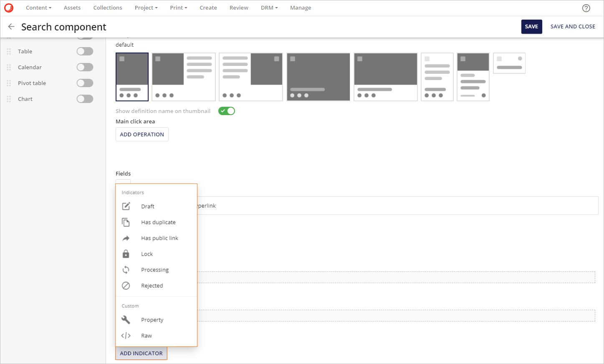The image size is (604, 364).
Task: Select the Raw code brackets icon
Action: 126,336
